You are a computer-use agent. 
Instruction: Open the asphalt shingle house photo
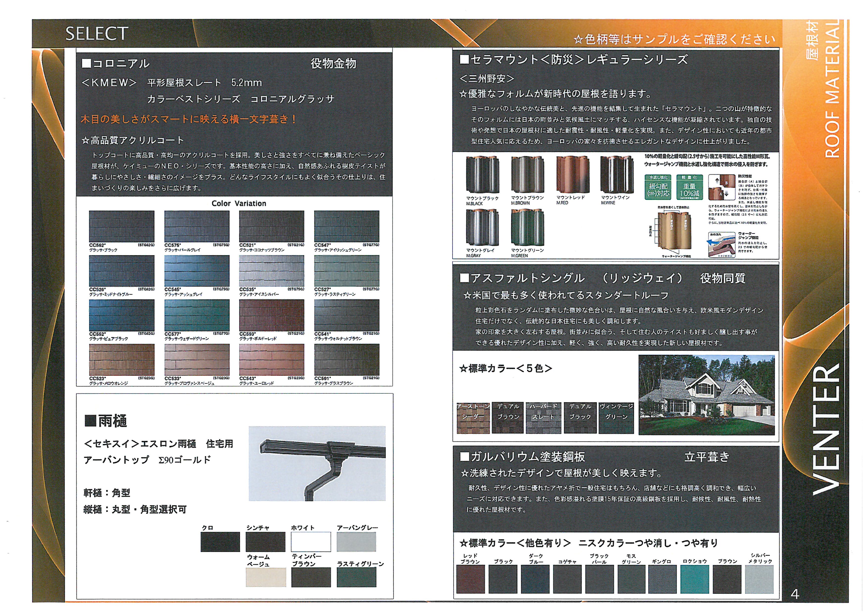click(x=707, y=395)
